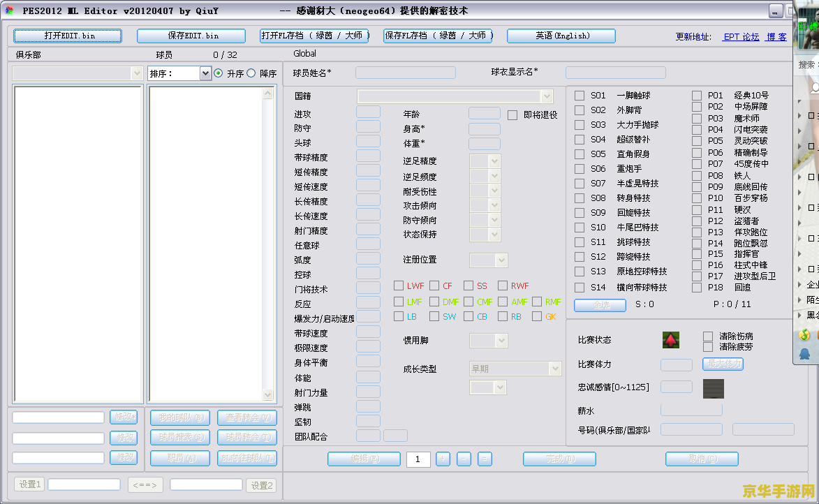Select the 降序 descending radio button

point(251,73)
